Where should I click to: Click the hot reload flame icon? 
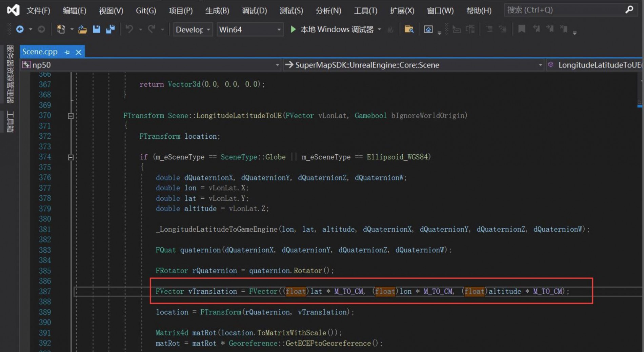(x=390, y=30)
